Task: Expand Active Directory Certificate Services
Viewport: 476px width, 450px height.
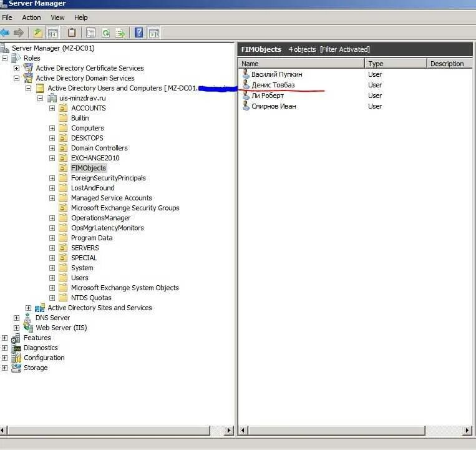Action: pos(16,68)
